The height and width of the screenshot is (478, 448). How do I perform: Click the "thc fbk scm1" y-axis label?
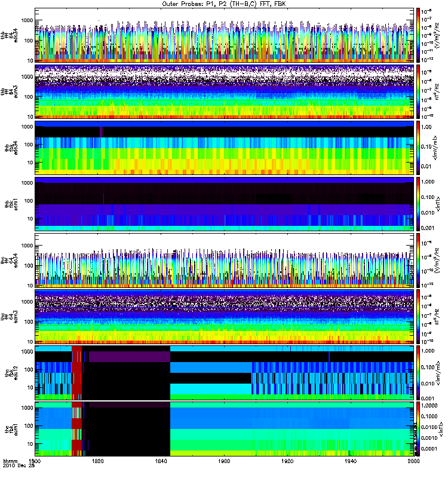pos(11,429)
